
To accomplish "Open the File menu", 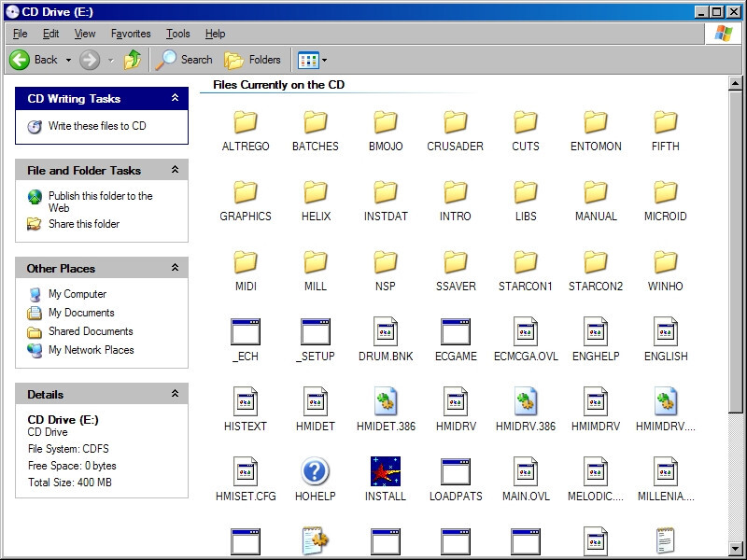I will point(20,34).
